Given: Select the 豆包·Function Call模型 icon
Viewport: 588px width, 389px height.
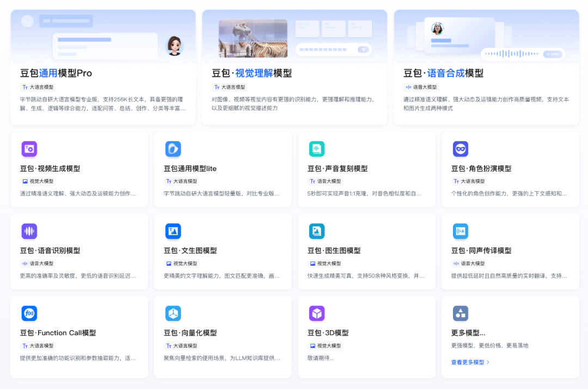Looking at the screenshot, I should click(29, 313).
